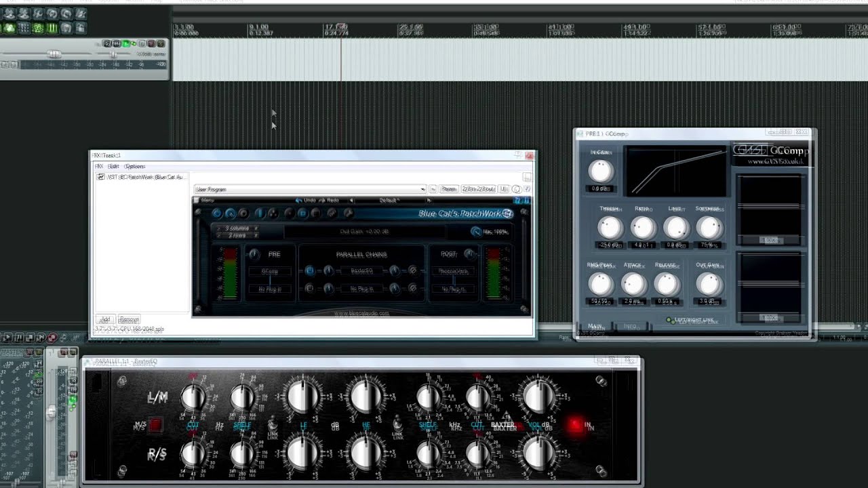Click the green FX button on track 1

pyautogui.click(x=125, y=43)
